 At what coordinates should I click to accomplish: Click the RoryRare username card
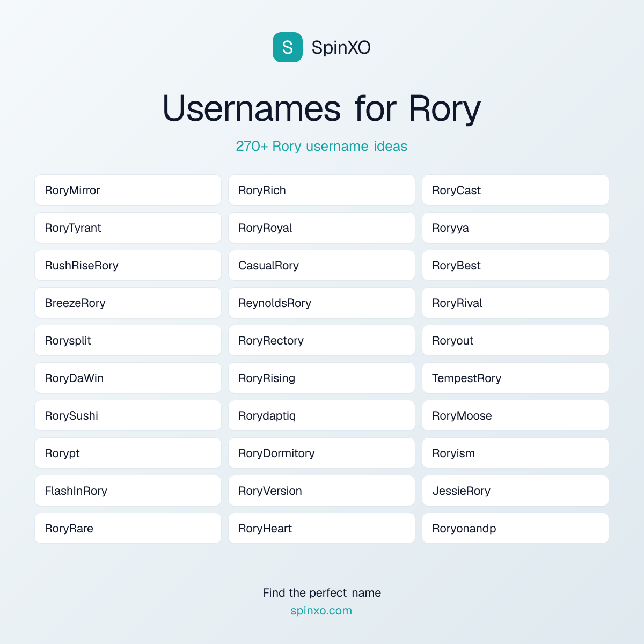pyautogui.click(x=128, y=528)
